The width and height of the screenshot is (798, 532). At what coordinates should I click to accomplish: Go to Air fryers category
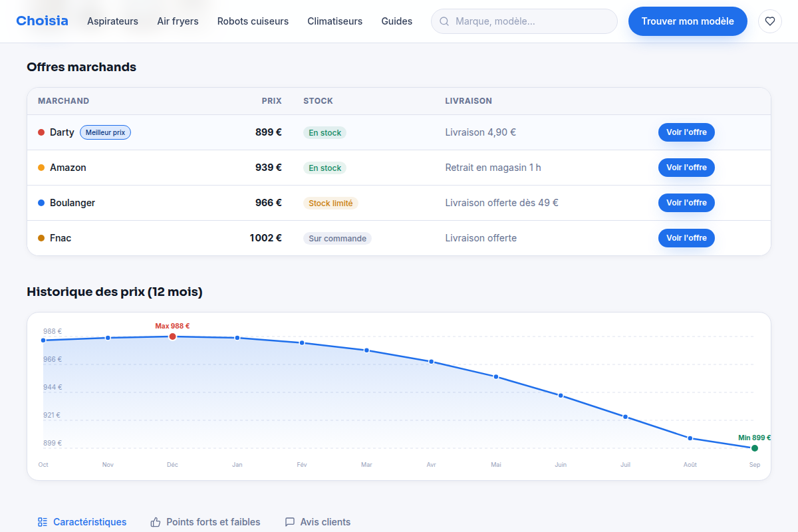pyautogui.click(x=178, y=21)
